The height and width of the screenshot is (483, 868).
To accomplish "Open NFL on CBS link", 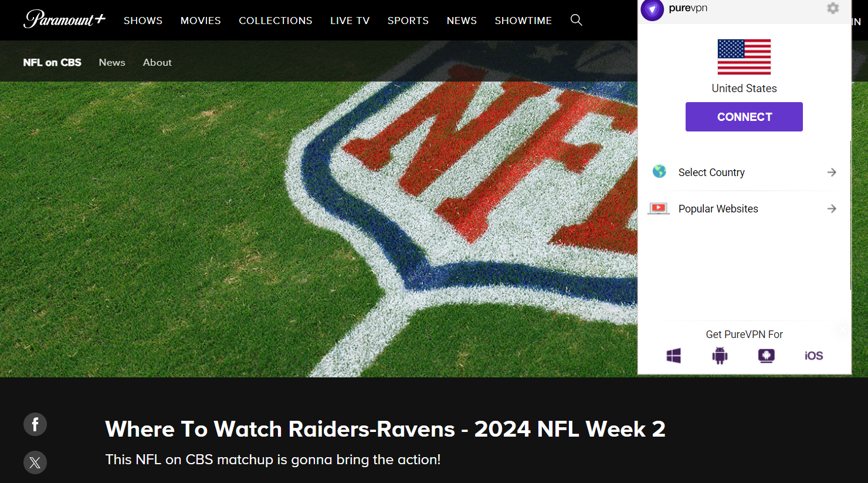I will [52, 62].
